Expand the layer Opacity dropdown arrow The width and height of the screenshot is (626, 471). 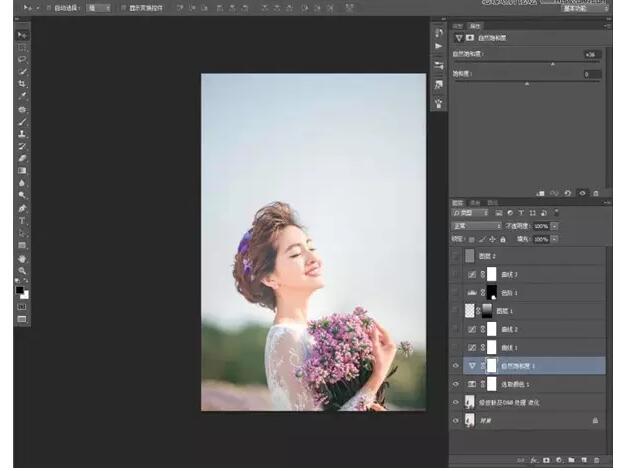pyautogui.click(x=555, y=226)
